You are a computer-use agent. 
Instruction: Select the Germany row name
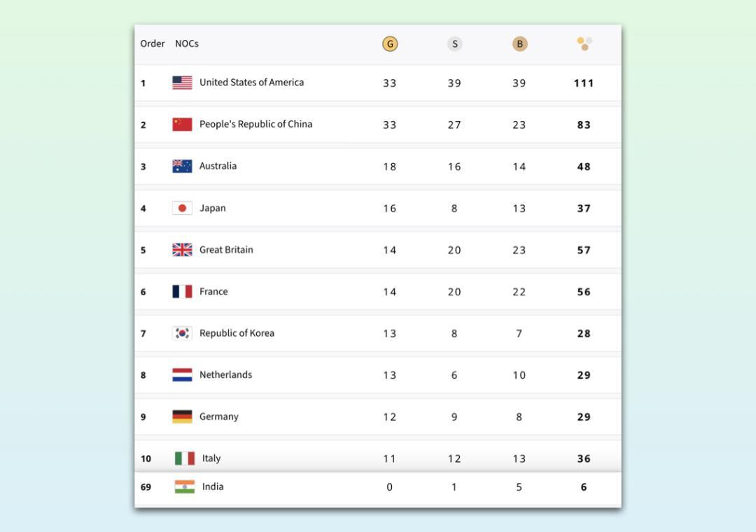(218, 416)
